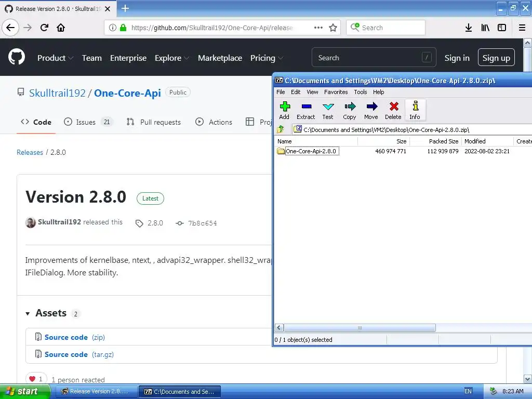Viewport: 532px width, 399px height.
Task: Click the 7-Zip scrollbar left arrow
Action: pos(279,328)
